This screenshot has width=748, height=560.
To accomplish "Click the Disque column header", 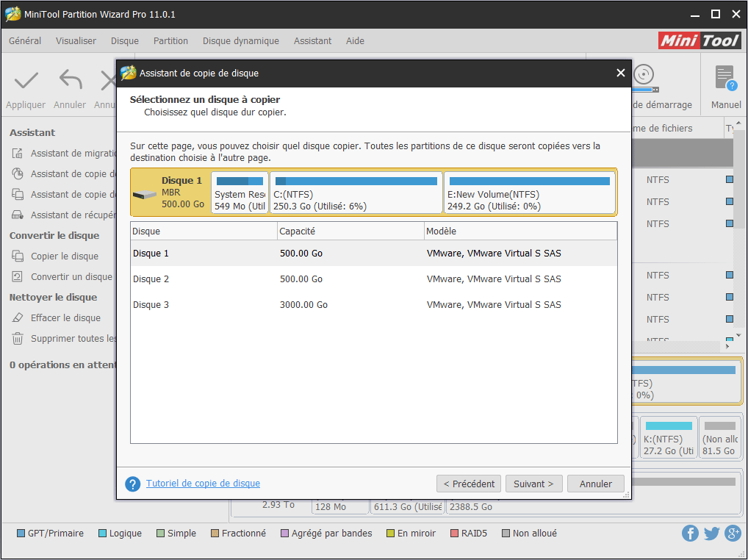I will 204,231.
